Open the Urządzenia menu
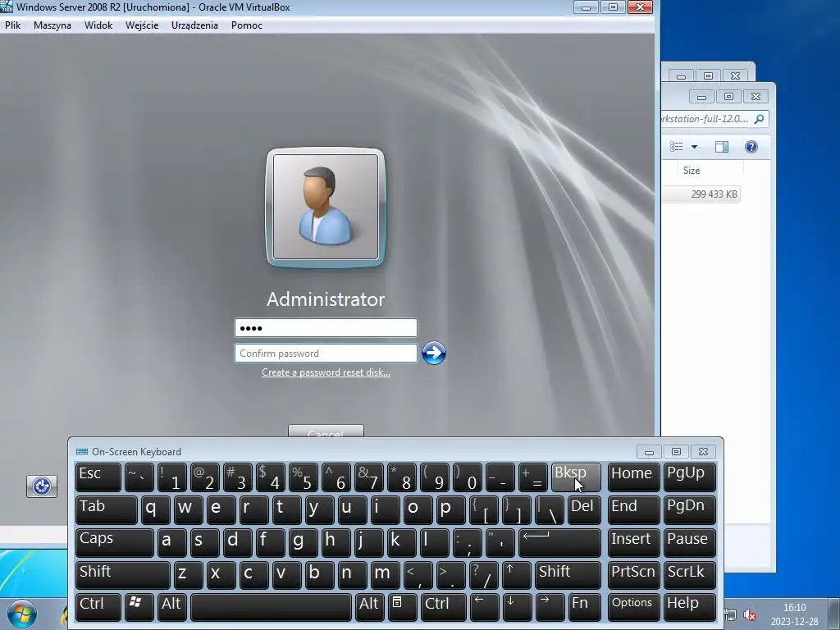 tap(194, 25)
